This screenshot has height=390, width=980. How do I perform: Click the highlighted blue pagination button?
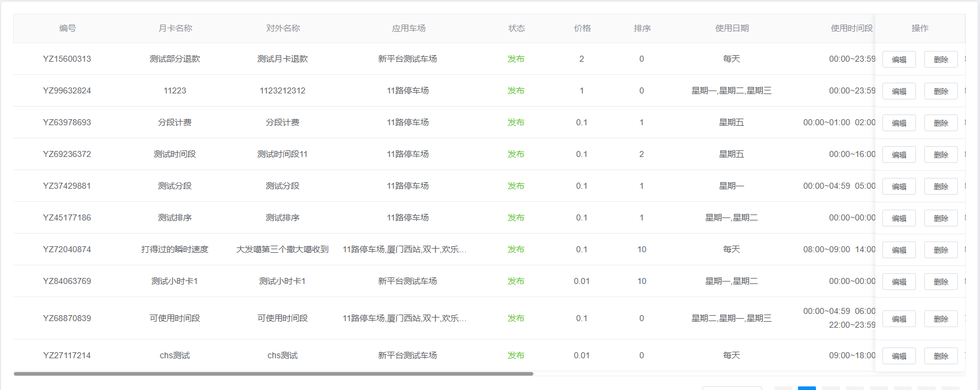pyautogui.click(x=806, y=388)
